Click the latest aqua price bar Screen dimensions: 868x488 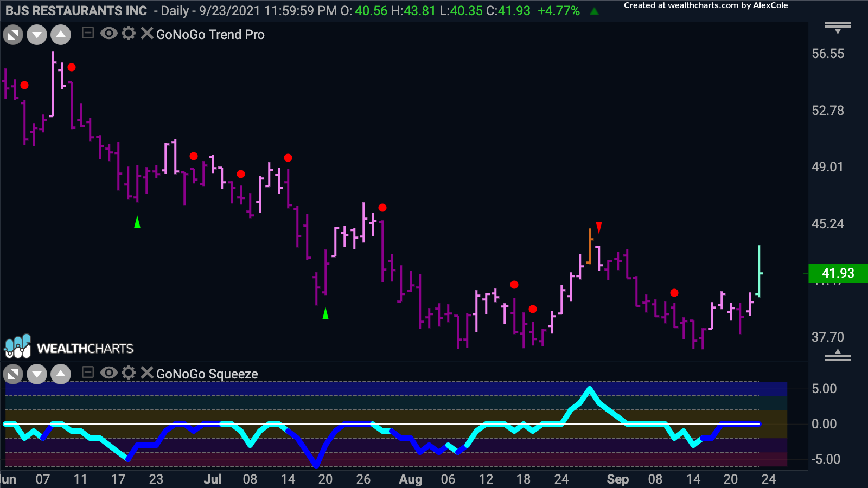tap(759, 271)
